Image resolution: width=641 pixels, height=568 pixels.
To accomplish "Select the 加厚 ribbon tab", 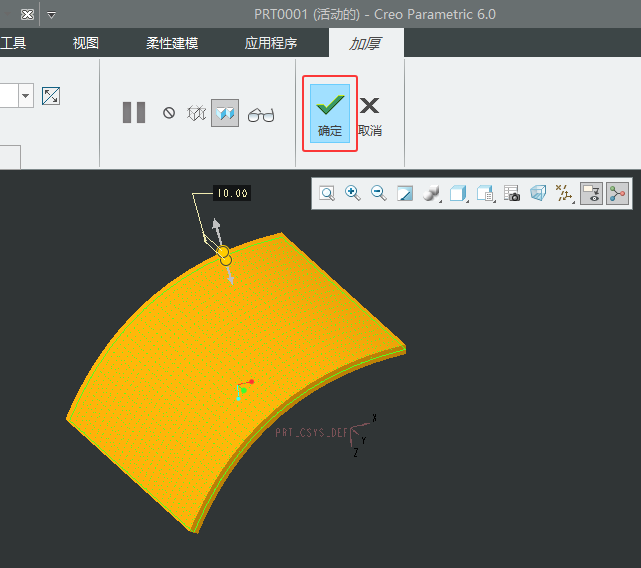I will tap(366, 43).
